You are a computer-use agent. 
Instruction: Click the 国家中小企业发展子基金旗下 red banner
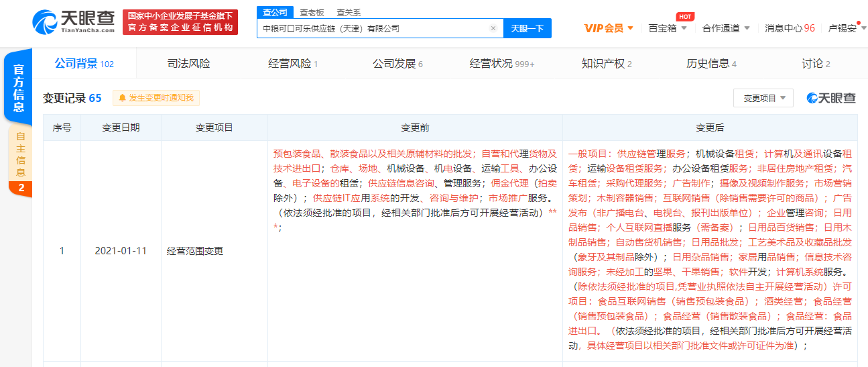[180, 21]
